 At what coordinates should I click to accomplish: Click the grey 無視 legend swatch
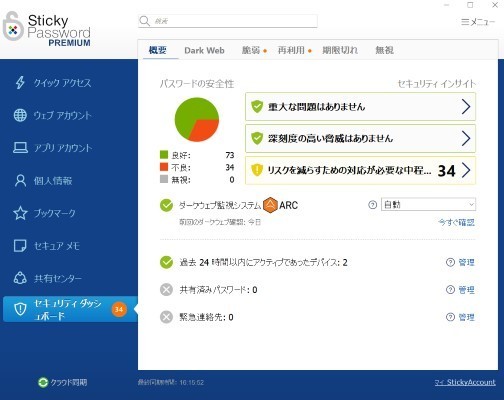point(164,179)
